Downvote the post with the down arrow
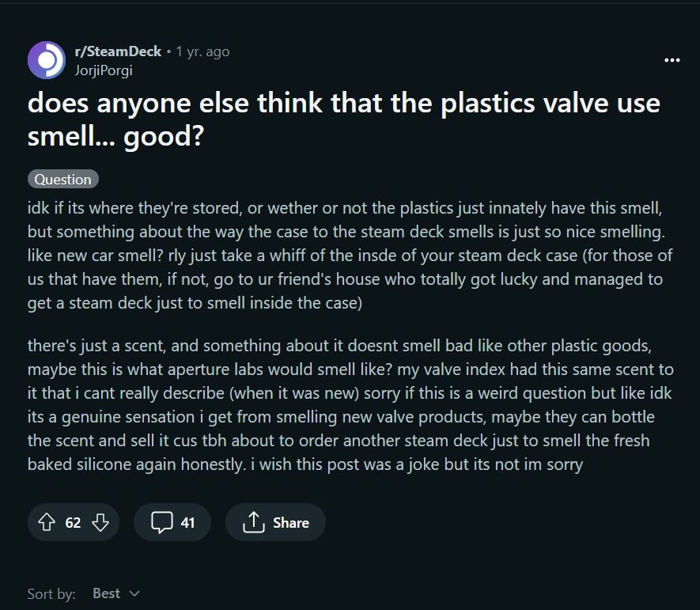 (x=100, y=522)
